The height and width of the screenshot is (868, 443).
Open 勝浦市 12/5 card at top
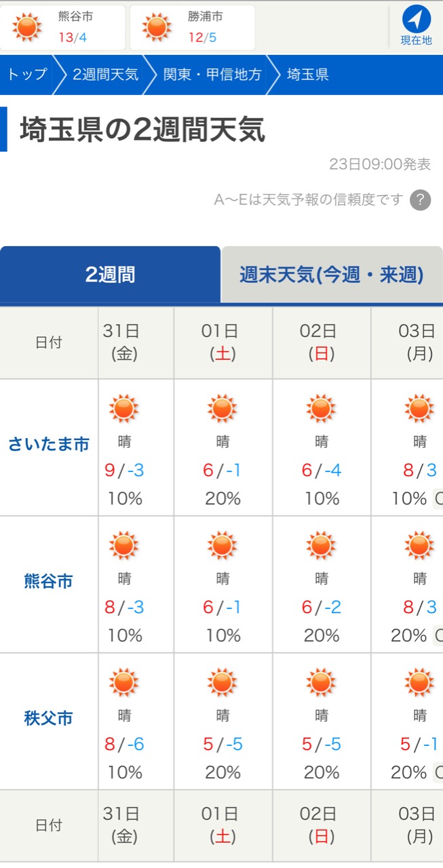[192, 27]
